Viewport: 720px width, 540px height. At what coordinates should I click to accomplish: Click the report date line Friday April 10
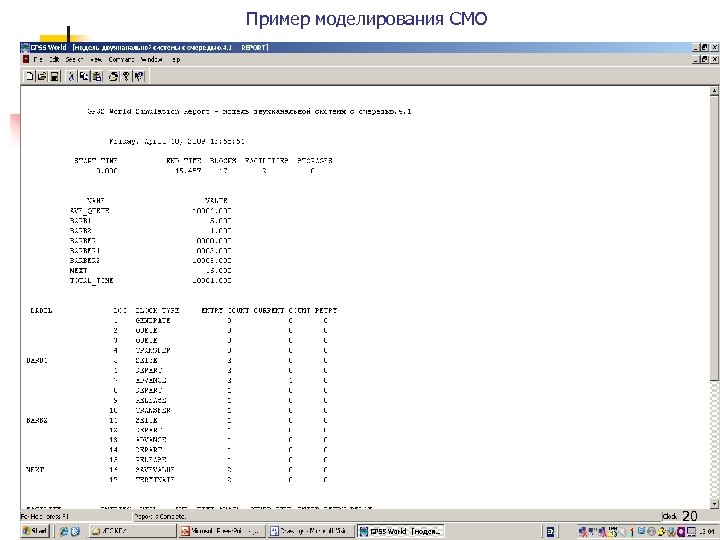click(177, 141)
